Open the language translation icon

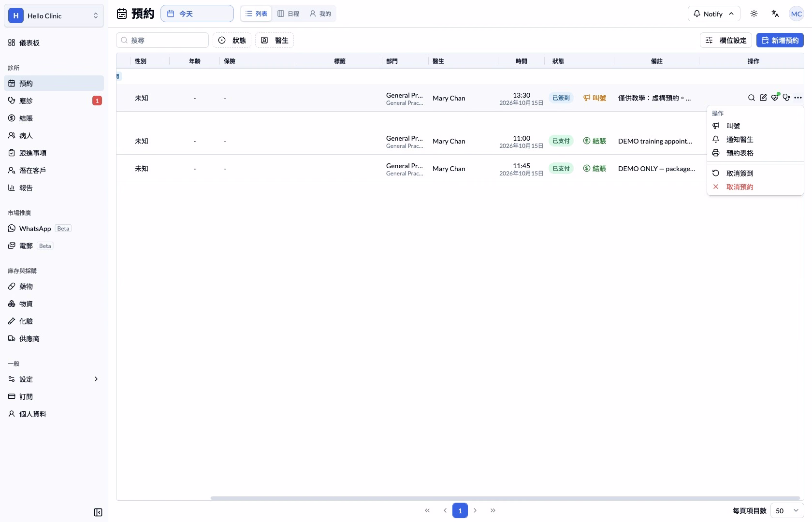[775, 14]
